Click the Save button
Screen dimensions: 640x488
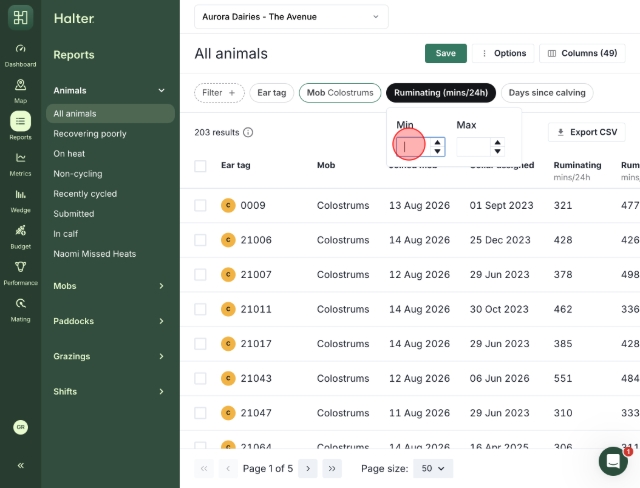(x=446, y=53)
